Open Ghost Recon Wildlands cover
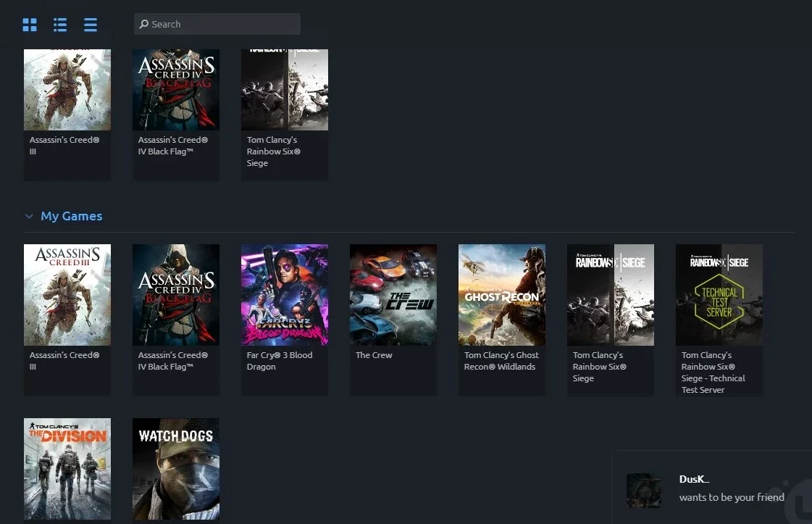Image resolution: width=812 pixels, height=524 pixels. (x=502, y=295)
